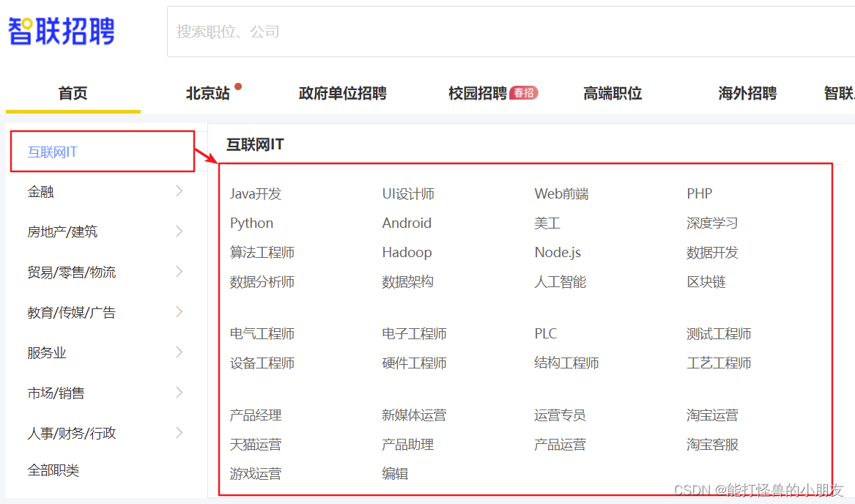The image size is (855, 504).
Task: Open the 产品运营 job link
Action: [560, 445]
